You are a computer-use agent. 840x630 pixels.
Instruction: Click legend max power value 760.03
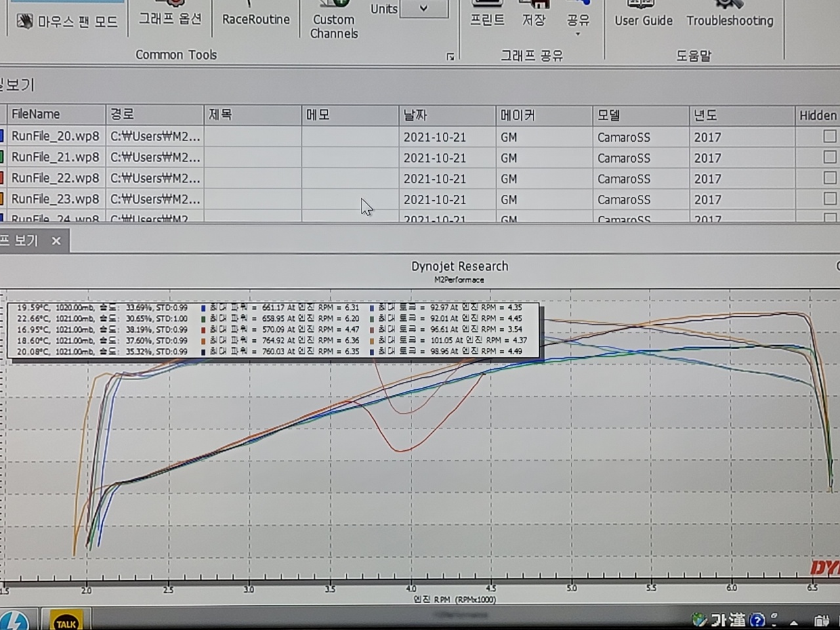(273, 352)
